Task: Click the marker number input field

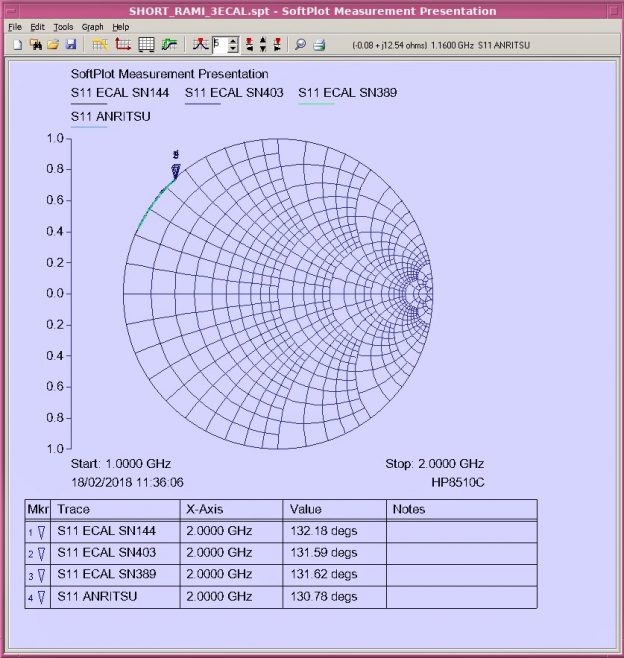Action: tap(220, 44)
